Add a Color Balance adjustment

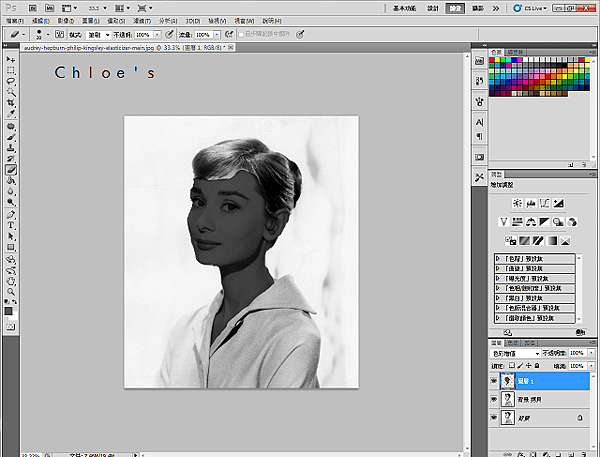(x=531, y=222)
